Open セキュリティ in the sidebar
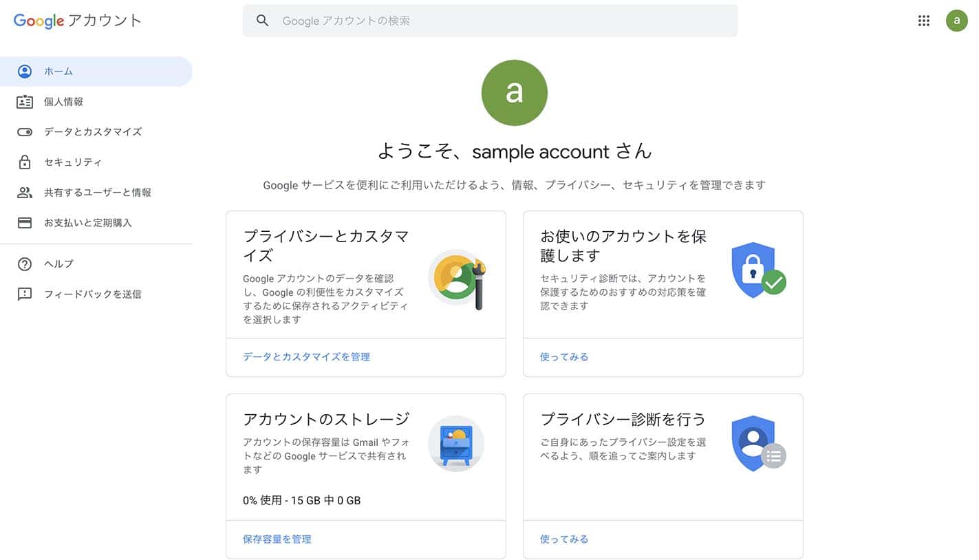This screenshot has width=979, height=560. pos(96,162)
